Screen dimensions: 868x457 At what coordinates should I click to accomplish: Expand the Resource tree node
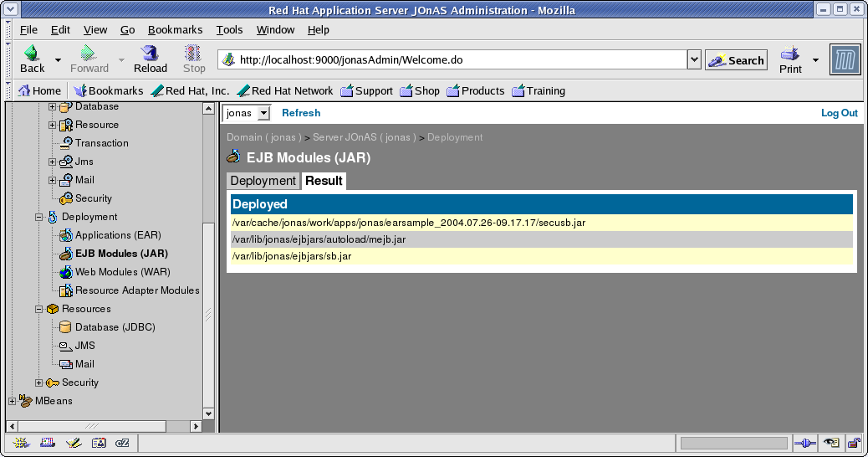(52, 126)
